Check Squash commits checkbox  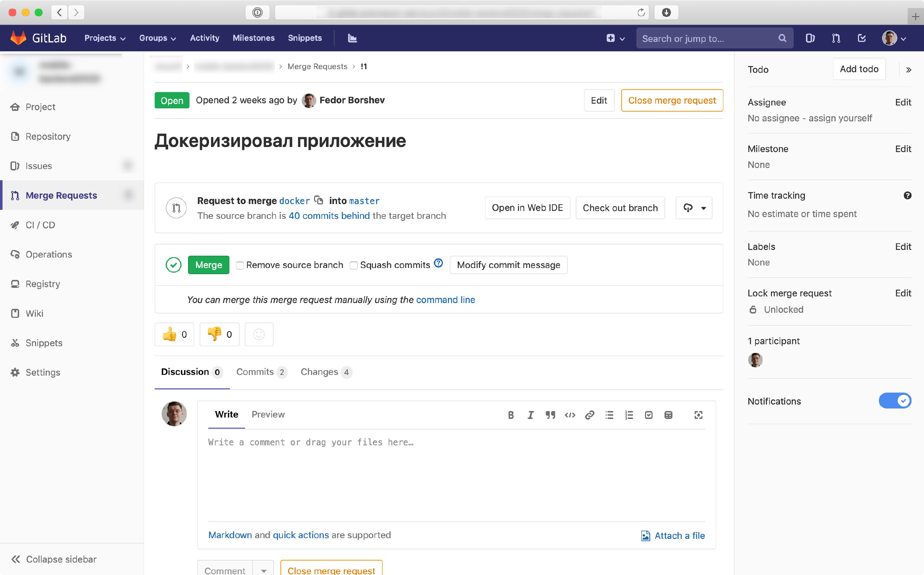point(354,265)
